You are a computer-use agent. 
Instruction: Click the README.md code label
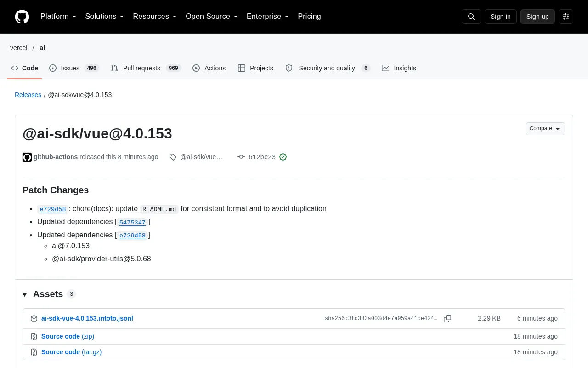(x=159, y=209)
